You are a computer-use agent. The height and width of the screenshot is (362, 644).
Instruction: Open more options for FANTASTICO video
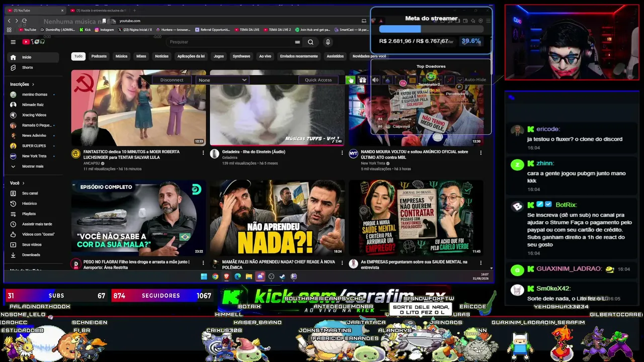point(203,152)
